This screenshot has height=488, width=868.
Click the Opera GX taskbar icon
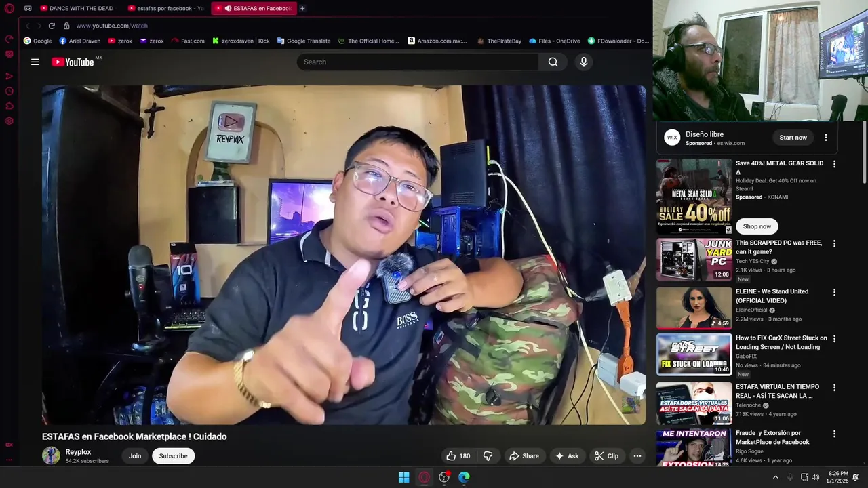pyautogui.click(x=425, y=477)
